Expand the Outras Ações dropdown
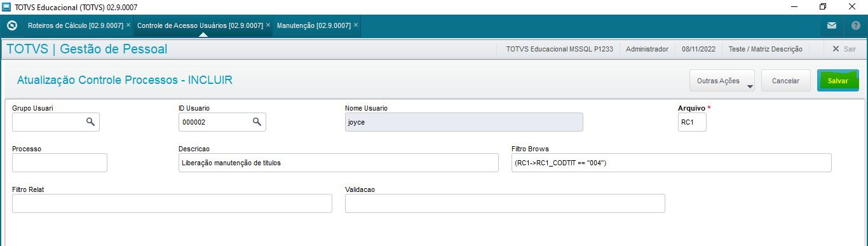Image resolution: width=868 pixels, height=246 pixels. click(722, 81)
